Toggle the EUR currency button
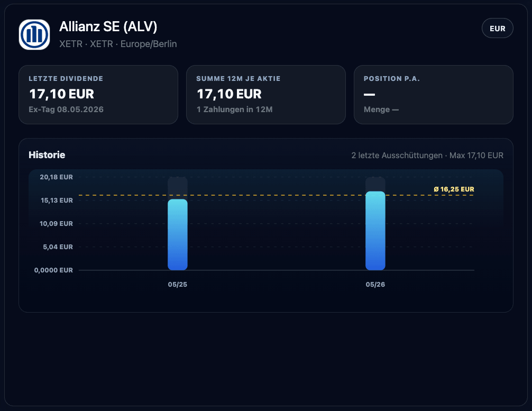Viewport: 532px width, 411px height. point(497,28)
